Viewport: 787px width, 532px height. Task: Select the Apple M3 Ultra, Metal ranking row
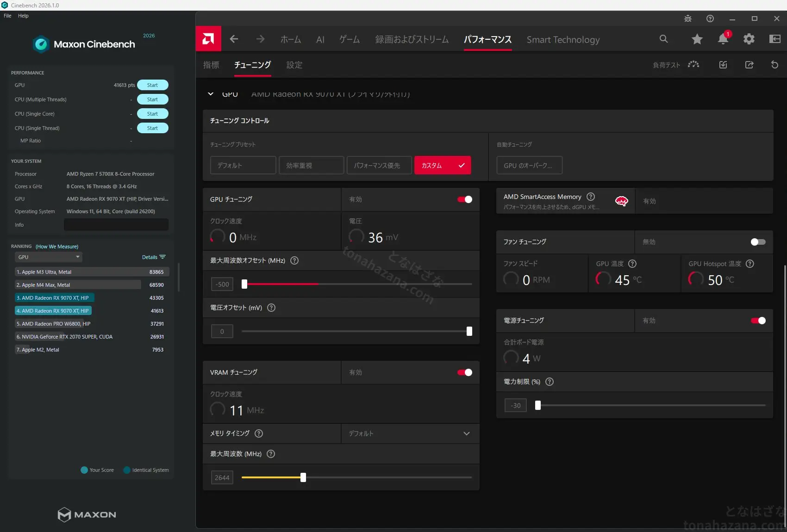(x=92, y=272)
